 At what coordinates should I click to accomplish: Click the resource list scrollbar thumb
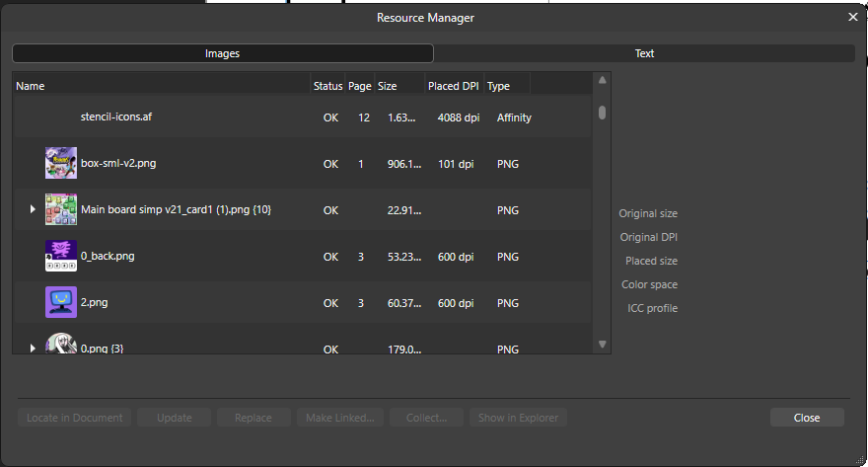click(x=603, y=113)
